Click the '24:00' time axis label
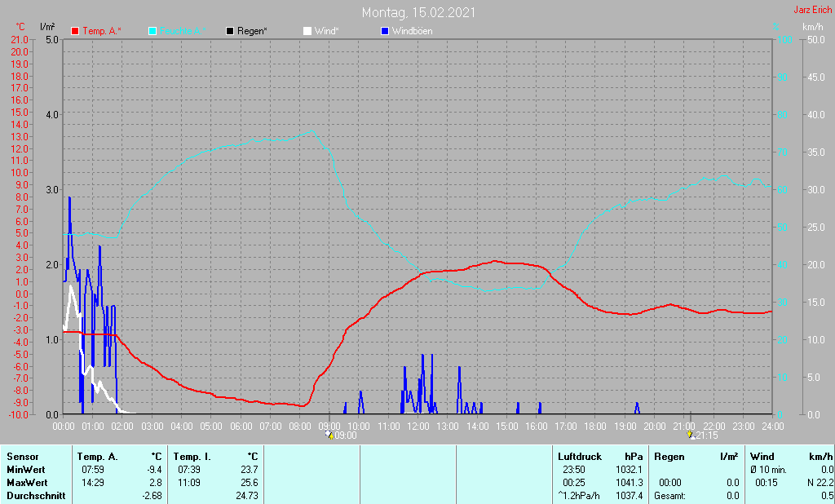The height and width of the screenshot is (504, 835). pyautogui.click(x=773, y=427)
